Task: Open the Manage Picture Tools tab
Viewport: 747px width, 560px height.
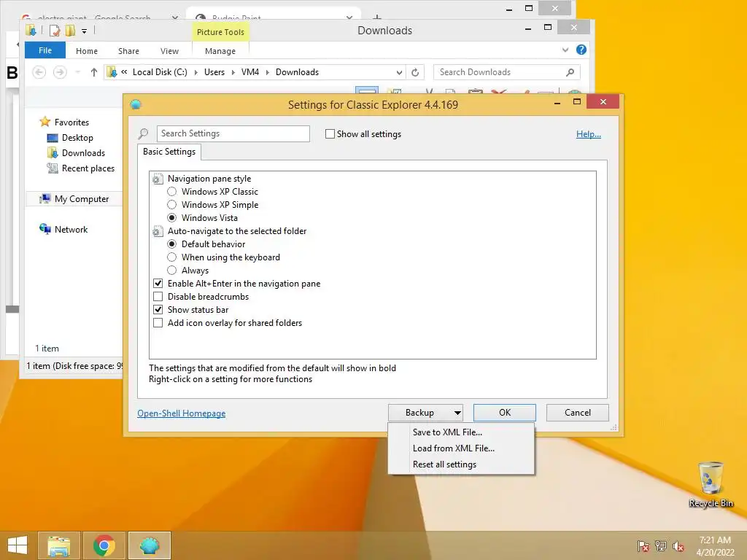Action: coord(220,51)
